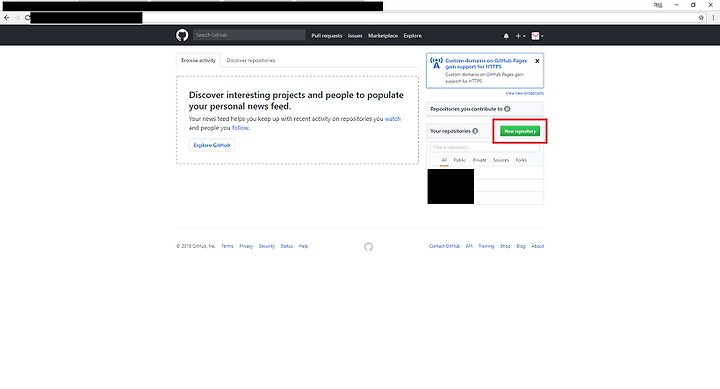The height and width of the screenshot is (389, 720).
Task: Open Issues in the header
Action: click(355, 36)
